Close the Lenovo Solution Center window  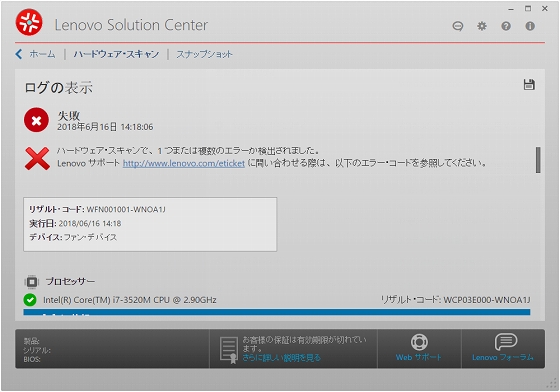[x=545, y=9]
